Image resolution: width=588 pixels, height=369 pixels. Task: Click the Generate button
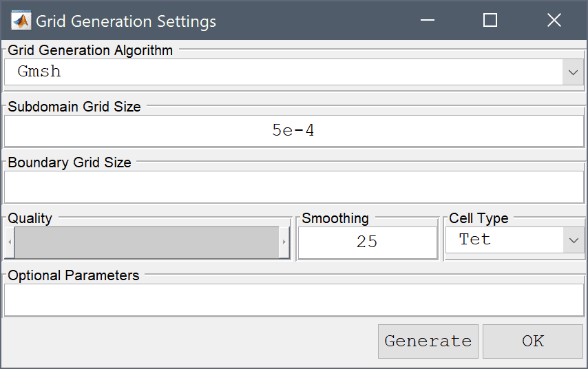428,341
